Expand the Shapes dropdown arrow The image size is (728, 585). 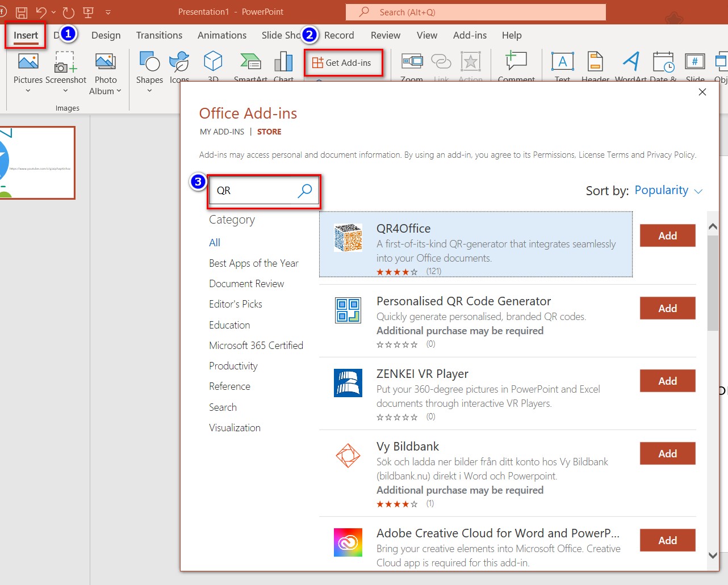point(149,91)
